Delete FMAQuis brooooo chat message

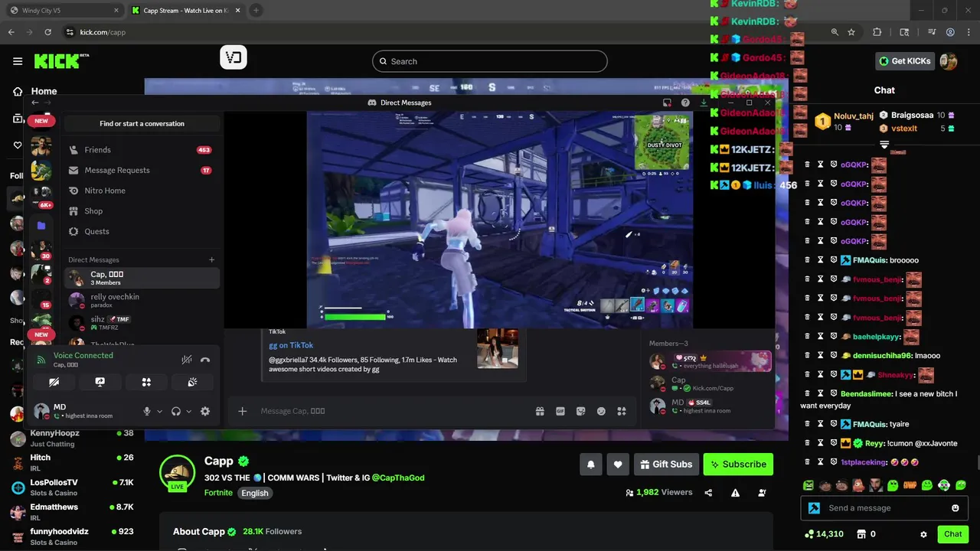tap(807, 260)
